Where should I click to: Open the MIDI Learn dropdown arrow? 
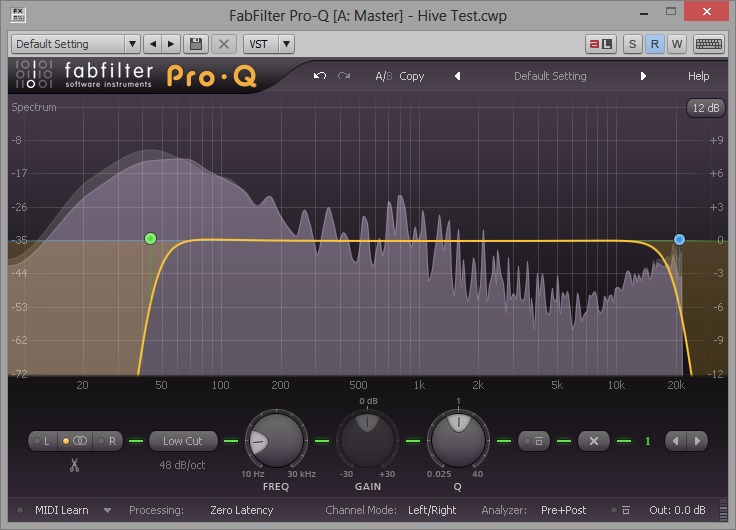pyautogui.click(x=107, y=510)
